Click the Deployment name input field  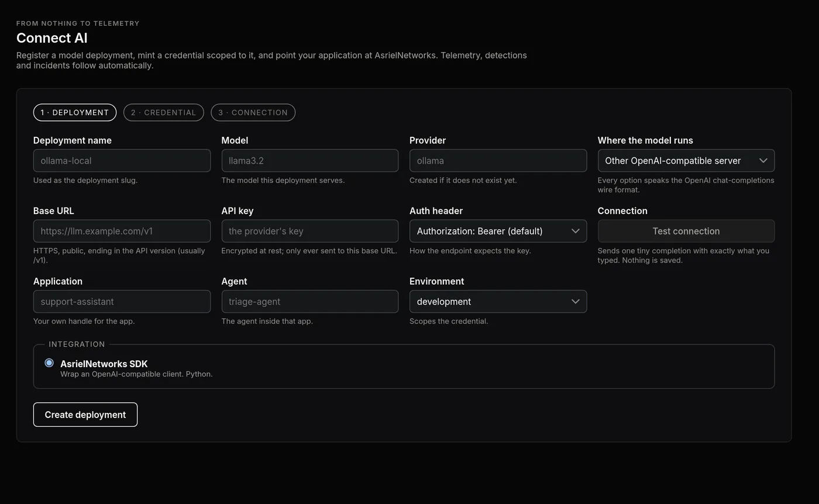(x=122, y=161)
